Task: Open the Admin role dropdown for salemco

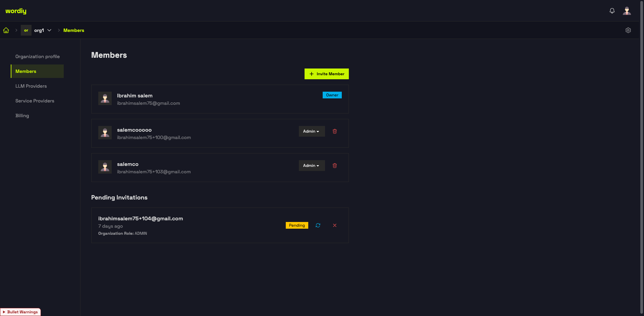Action: click(x=312, y=166)
